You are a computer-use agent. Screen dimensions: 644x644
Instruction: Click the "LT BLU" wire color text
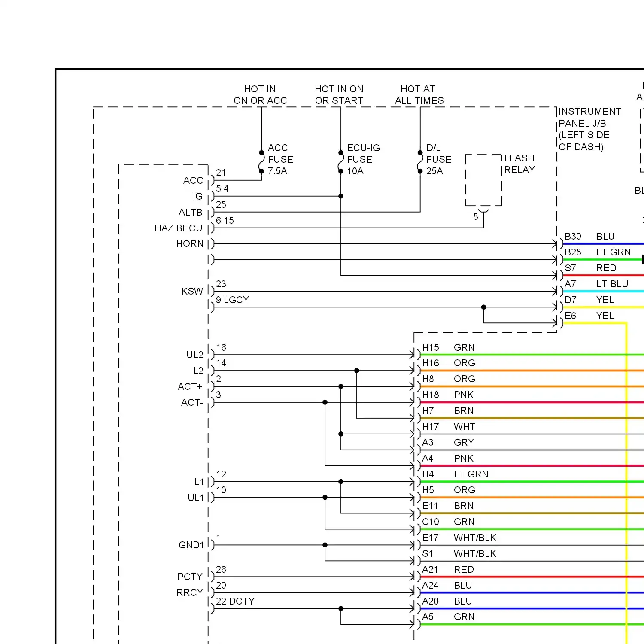tap(612, 284)
